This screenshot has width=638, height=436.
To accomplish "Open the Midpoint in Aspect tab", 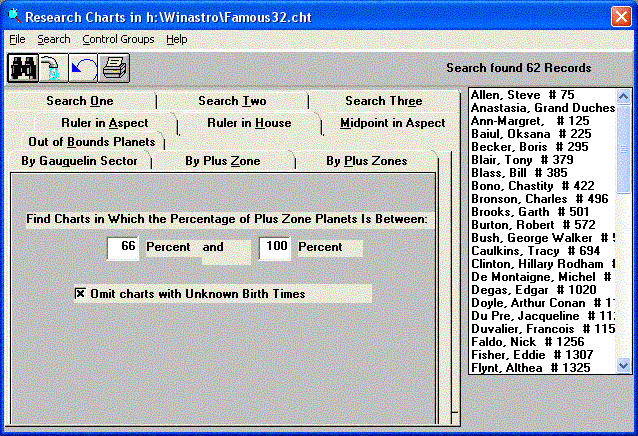I will [x=392, y=123].
